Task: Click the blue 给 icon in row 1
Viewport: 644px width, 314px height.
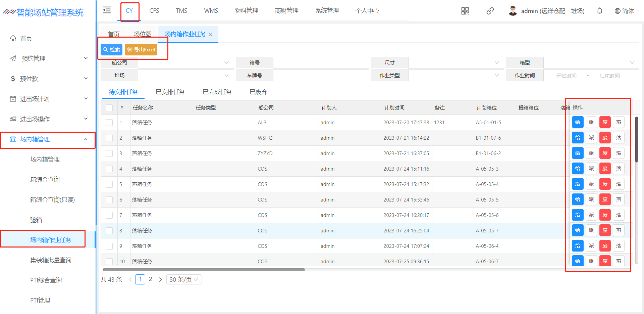Action: tap(578, 122)
